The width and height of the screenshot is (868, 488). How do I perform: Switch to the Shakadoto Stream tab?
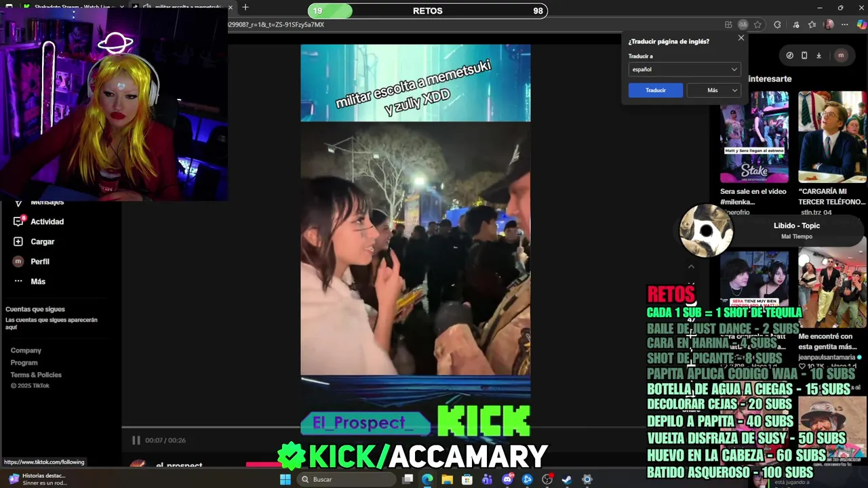(x=71, y=7)
